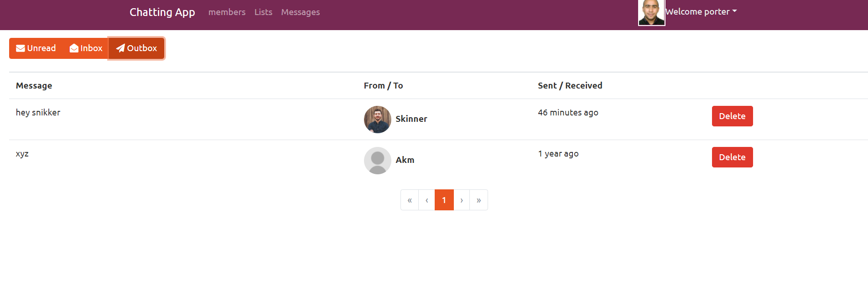This screenshot has height=287, width=868.
Task: Delete the 'xyz' message from Akm
Action: 732,157
